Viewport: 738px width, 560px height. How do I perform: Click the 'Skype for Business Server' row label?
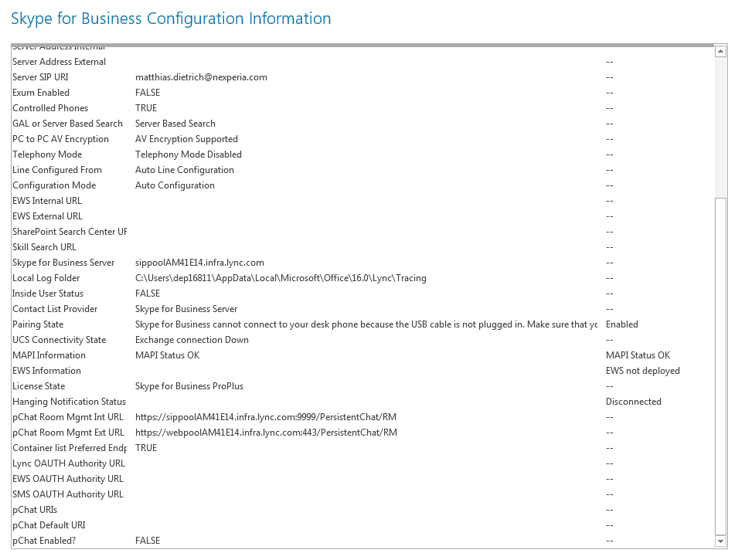click(63, 263)
